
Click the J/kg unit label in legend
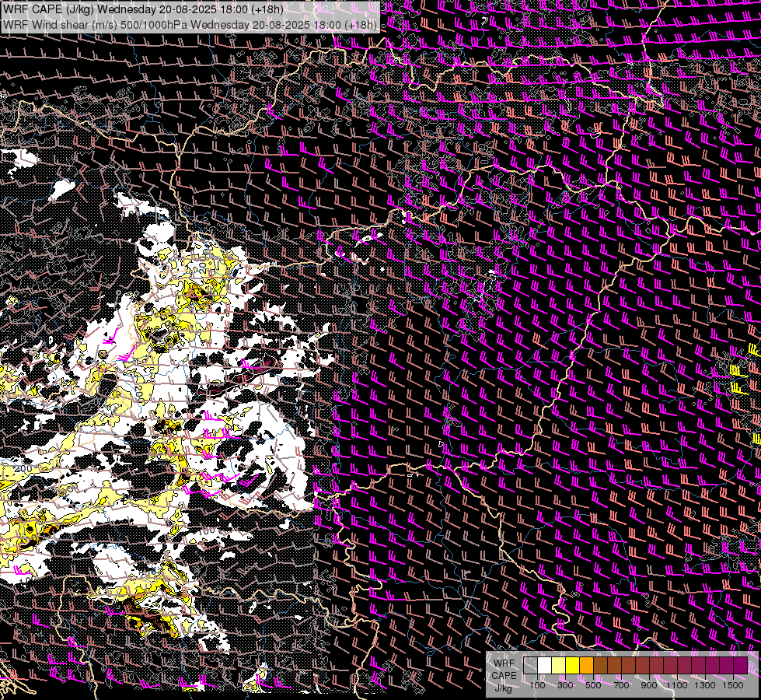(504, 688)
